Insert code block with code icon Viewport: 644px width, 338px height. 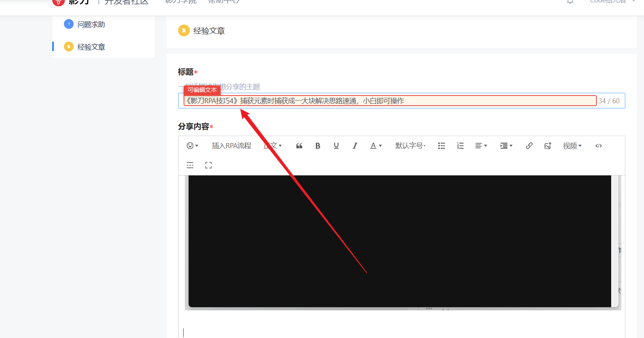click(x=599, y=146)
